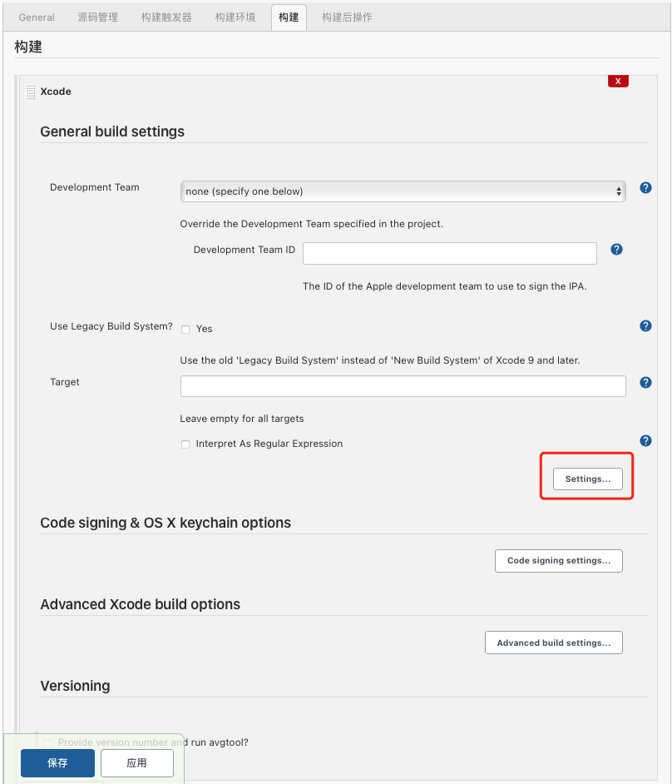This screenshot has height=784, width=672.
Task: Open help for Development Team ID field
Action: pos(616,250)
